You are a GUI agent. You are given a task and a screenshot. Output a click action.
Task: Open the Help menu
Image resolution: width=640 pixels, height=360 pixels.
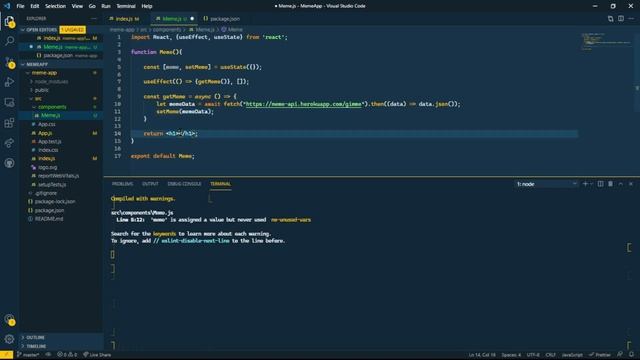147,6
